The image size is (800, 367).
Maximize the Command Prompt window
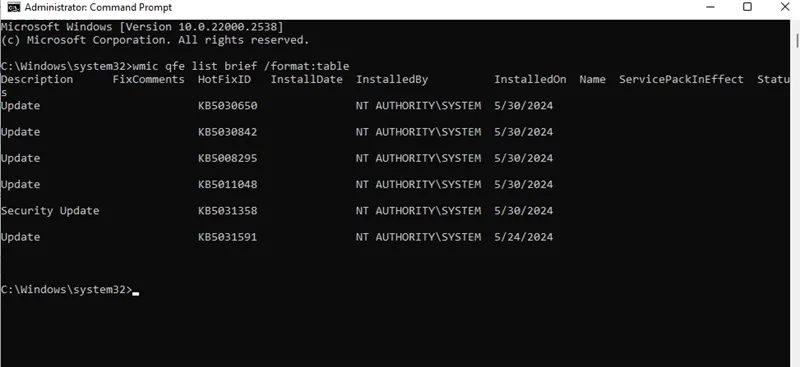pyautogui.click(x=747, y=7)
